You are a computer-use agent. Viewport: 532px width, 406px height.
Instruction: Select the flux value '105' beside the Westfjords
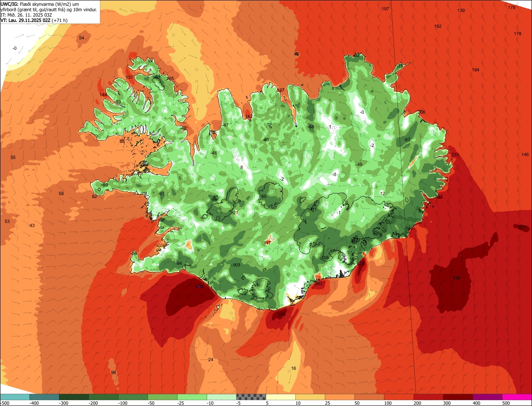tap(170, 79)
